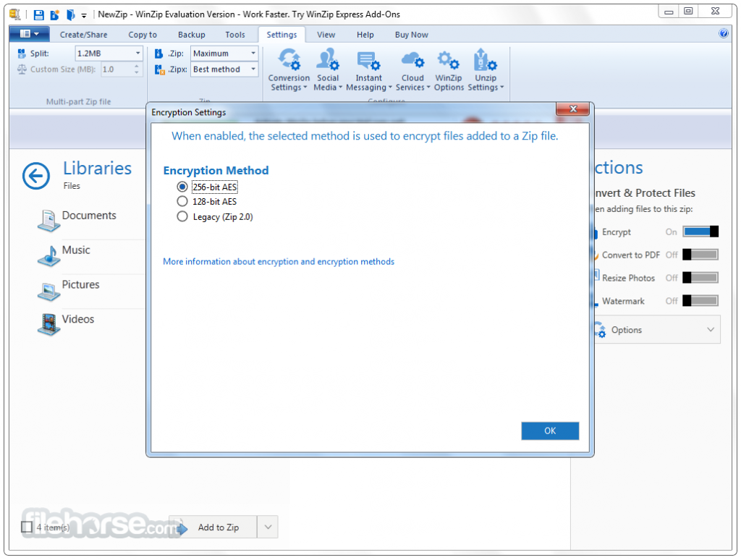Screen dimensions: 741x560
Task: Click the Custom Size spinner arrows
Action: [137, 69]
